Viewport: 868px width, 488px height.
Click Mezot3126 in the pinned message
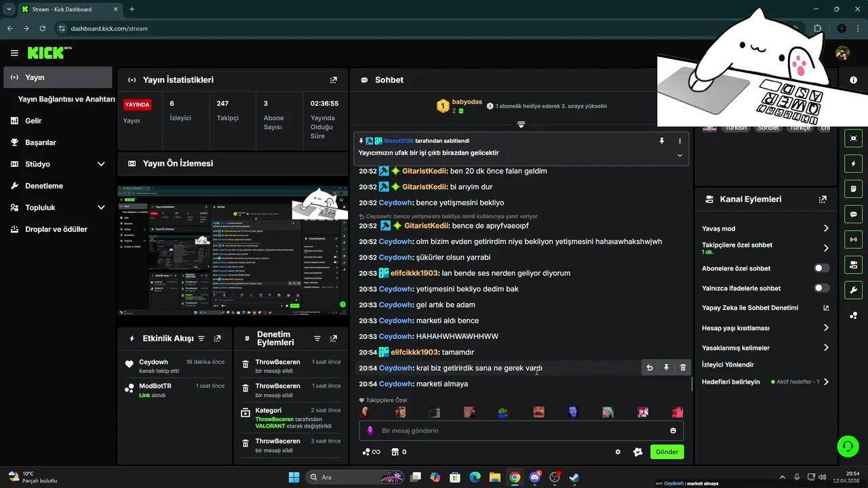pos(399,141)
